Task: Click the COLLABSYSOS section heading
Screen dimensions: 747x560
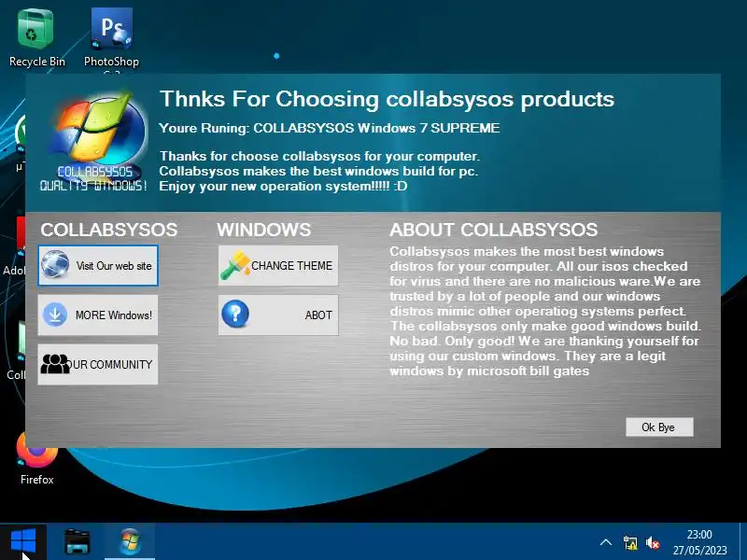Action: click(x=109, y=230)
